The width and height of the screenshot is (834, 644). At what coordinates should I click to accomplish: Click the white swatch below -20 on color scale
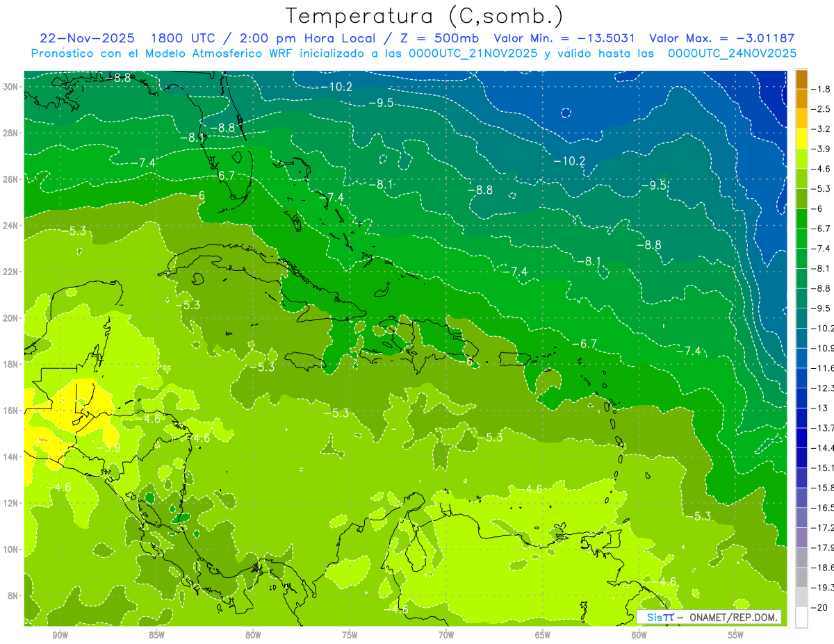tap(801, 618)
